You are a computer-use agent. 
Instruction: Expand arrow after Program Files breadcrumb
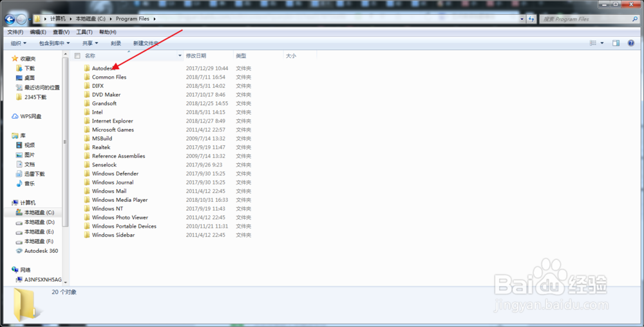(155, 19)
